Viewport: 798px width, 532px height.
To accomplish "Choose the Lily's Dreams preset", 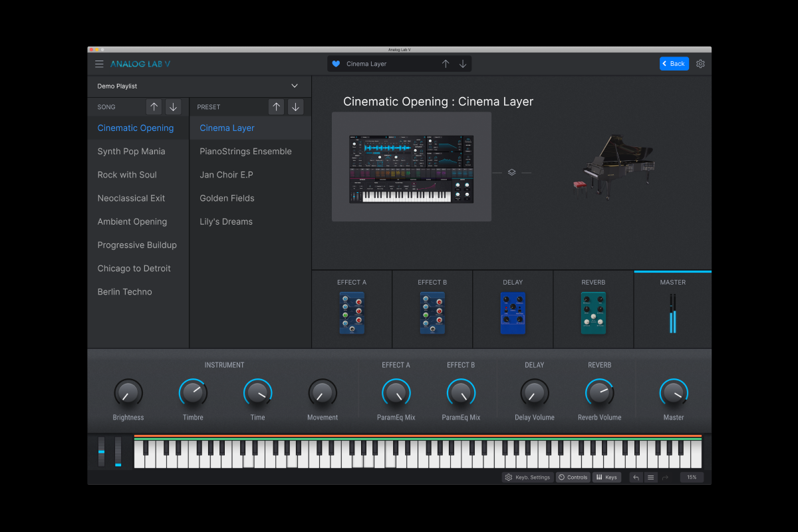I will (251, 221).
